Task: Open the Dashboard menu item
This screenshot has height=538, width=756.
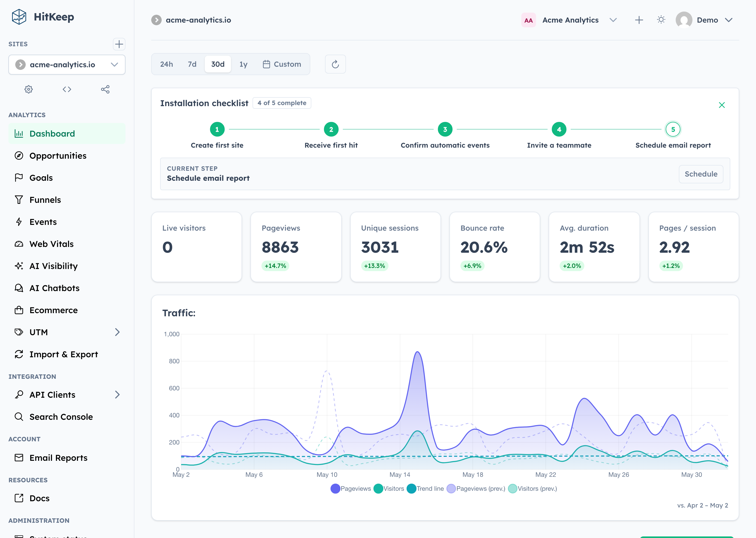Action: tap(67, 133)
